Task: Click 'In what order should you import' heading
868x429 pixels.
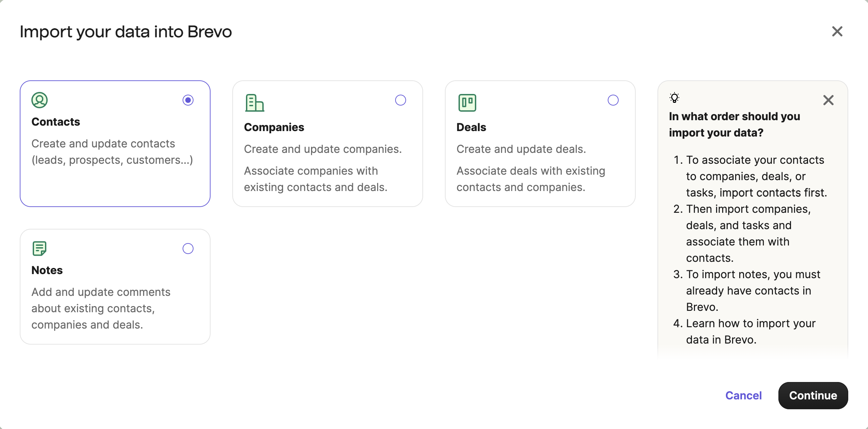Action: click(x=734, y=125)
